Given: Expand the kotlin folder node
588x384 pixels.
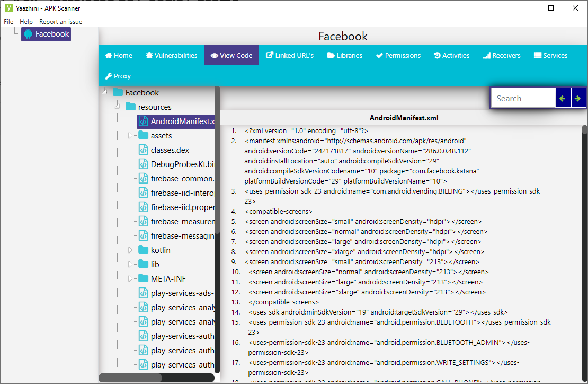Looking at the screenshot, I should point(130,250).
